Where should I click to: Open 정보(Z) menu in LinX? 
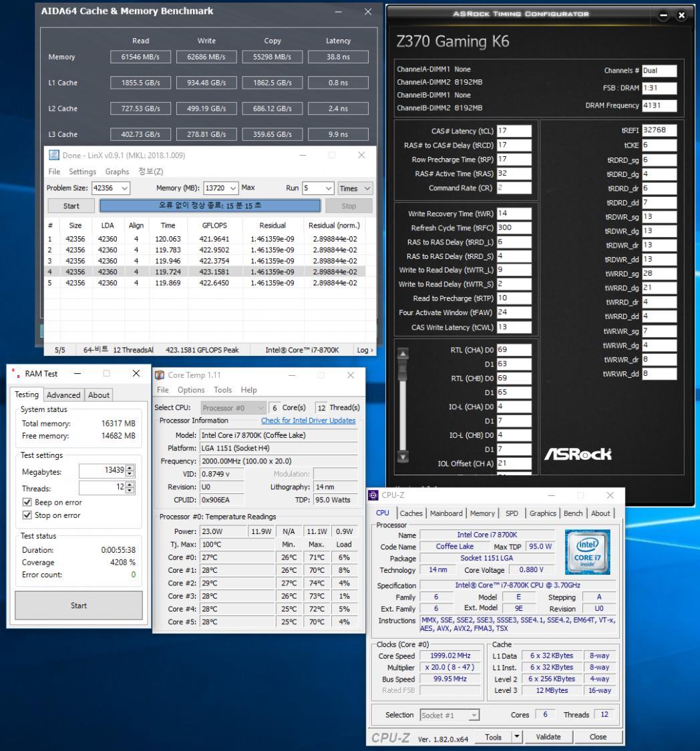tap(151, 172)
